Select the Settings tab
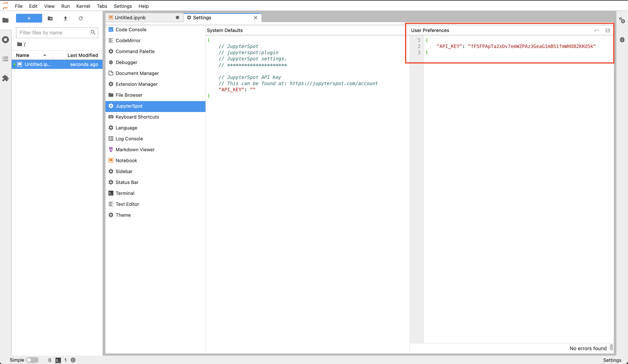Viewport: 628px width, 364px height. pyautogui.click(x=222, y=17)
